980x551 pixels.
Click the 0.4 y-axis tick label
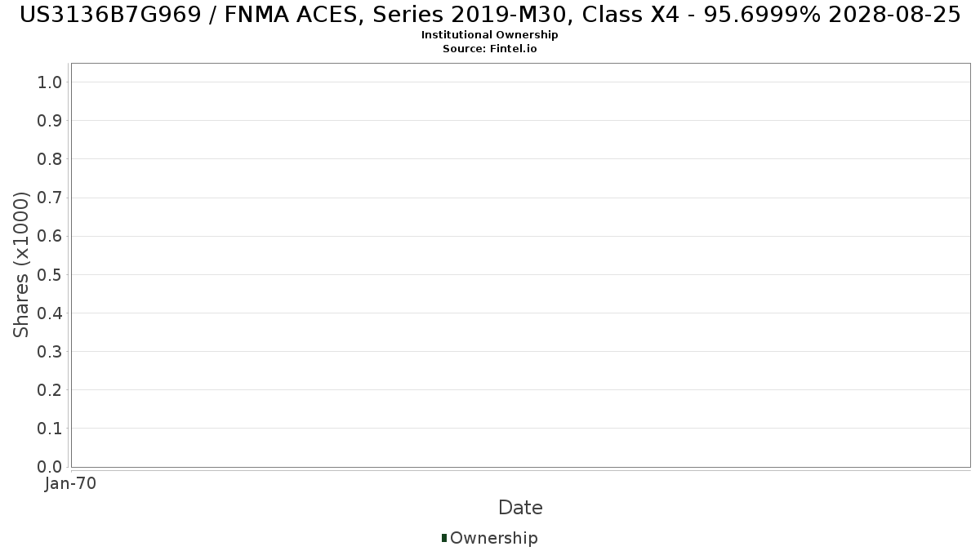(50, 313)
